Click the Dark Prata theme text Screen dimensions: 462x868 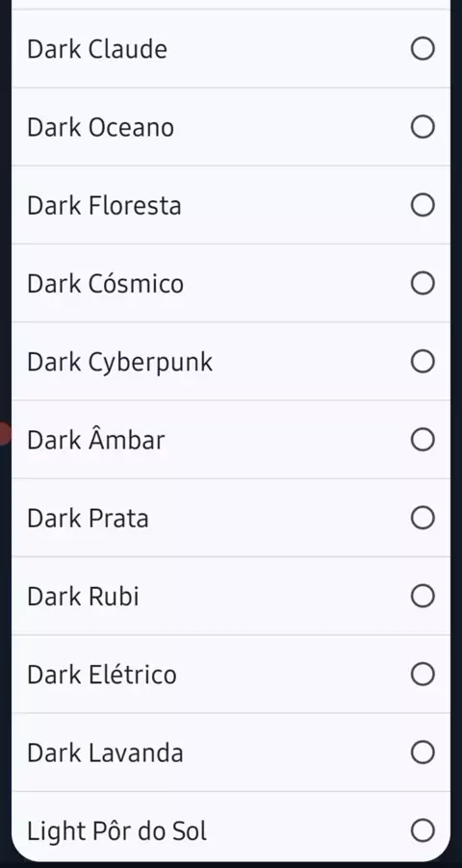[x=88, y=519]
